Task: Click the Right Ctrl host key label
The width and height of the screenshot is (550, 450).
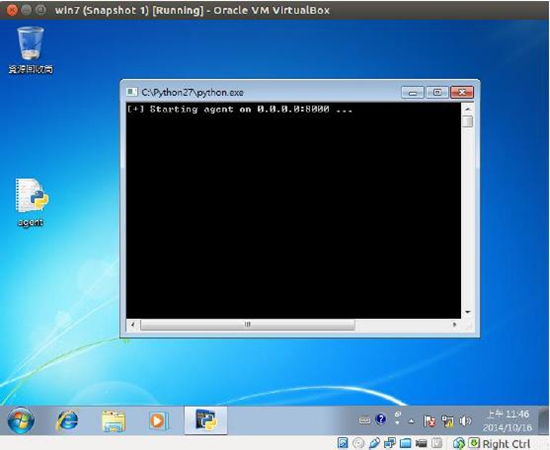Action: coord(506,444)
